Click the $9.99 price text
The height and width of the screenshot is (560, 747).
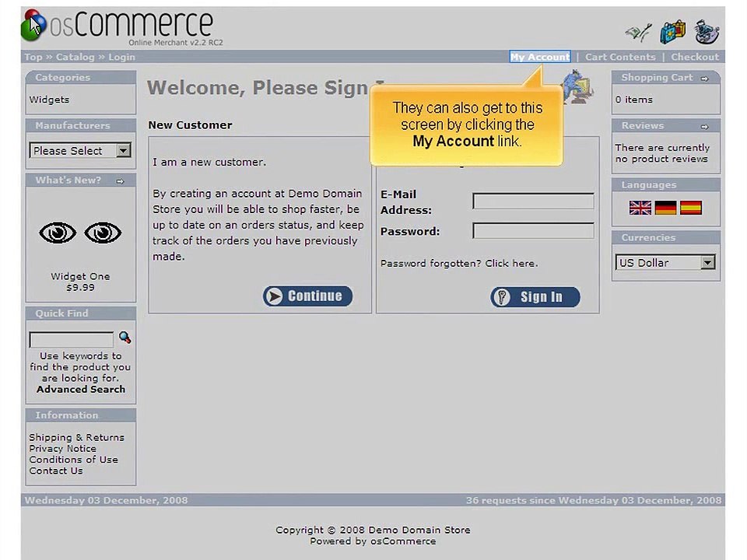[x=80, y=288]
